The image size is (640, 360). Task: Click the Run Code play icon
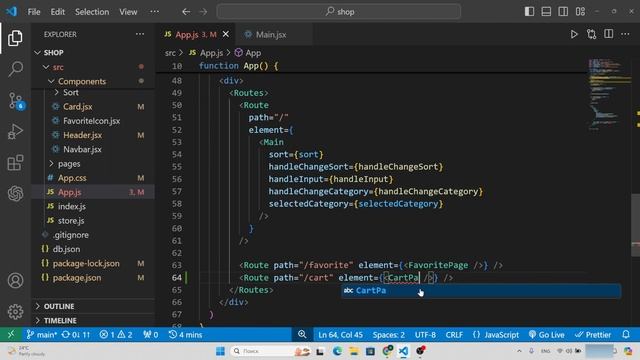coord(574,34)
